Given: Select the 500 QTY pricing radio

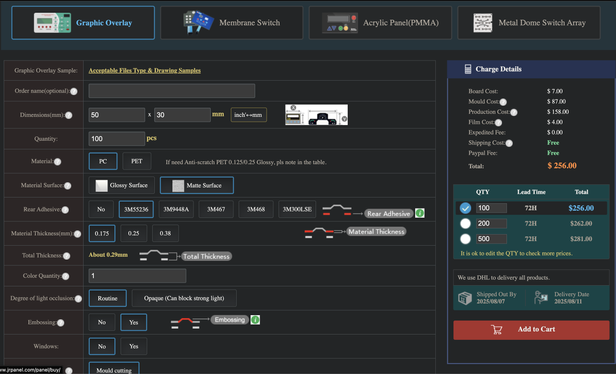Looking at the screenshot, I should [466, 239].
